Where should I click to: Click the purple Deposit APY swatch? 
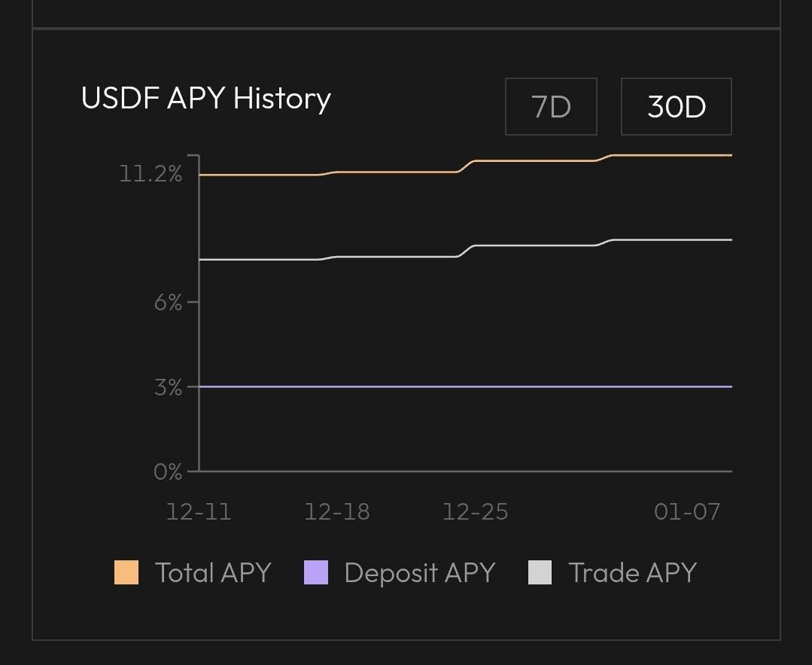pyautogui.click(x=316, y=572)
